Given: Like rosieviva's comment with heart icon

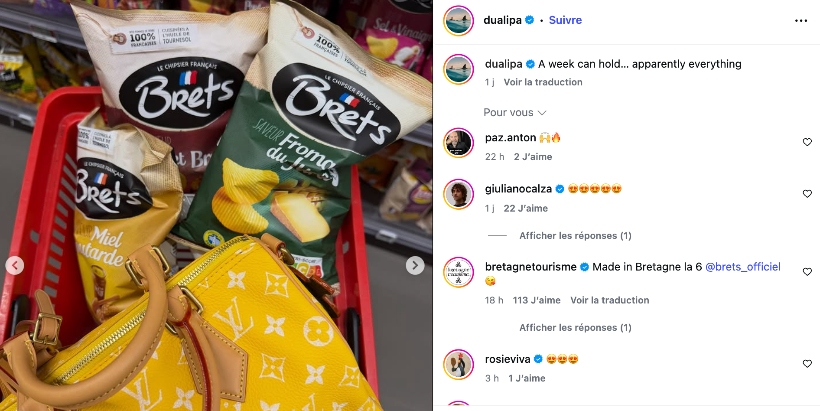Looking at the screenshot, I should point(807,364).
